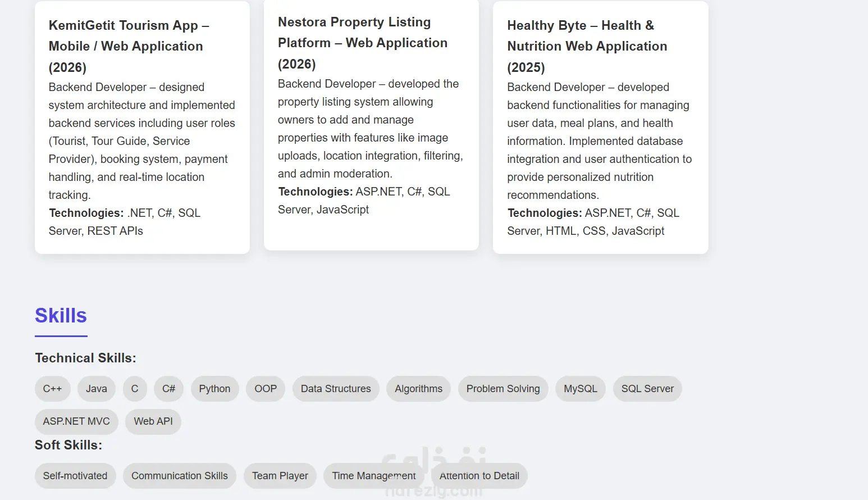Select the Communication Skills tag

(x=180, y=476)
